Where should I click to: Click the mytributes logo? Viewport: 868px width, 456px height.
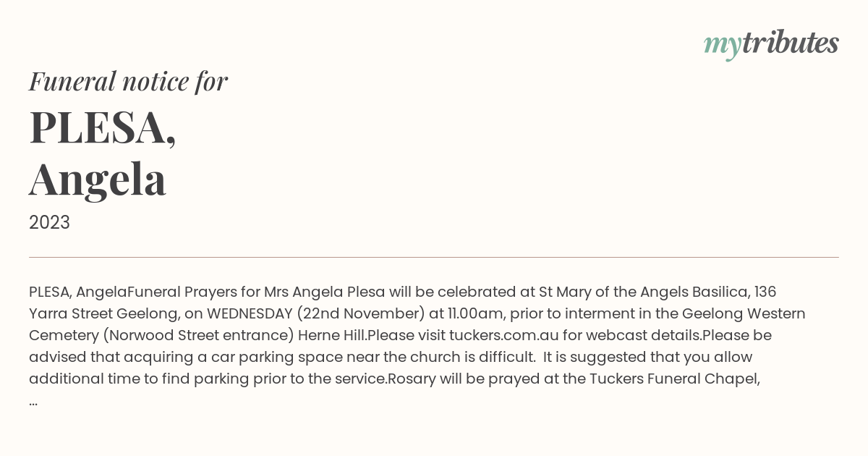(771, 44)
